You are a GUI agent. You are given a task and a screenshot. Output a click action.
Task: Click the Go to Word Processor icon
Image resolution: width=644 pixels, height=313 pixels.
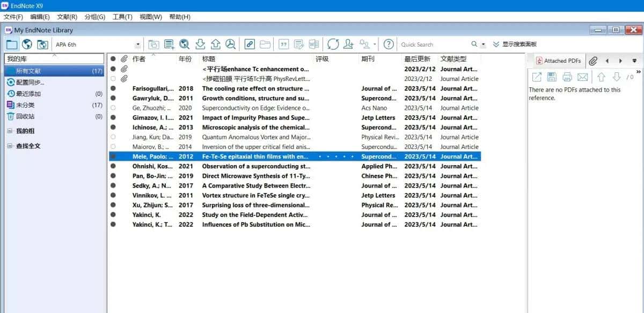pos(314,44)
